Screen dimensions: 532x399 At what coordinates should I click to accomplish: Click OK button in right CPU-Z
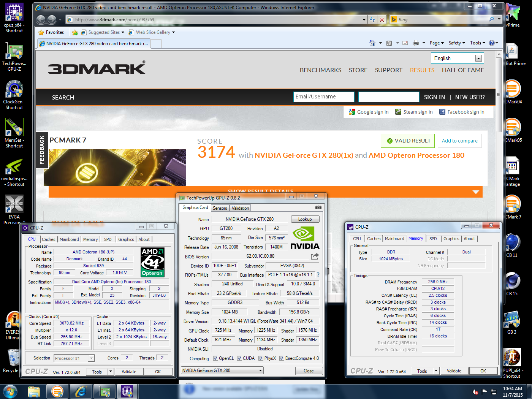[483, 371]
